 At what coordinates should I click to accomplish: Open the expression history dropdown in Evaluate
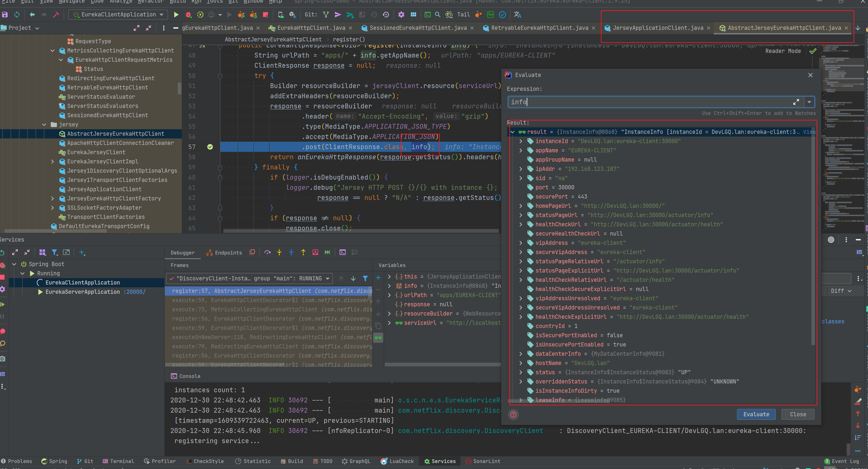pos(809,102)
